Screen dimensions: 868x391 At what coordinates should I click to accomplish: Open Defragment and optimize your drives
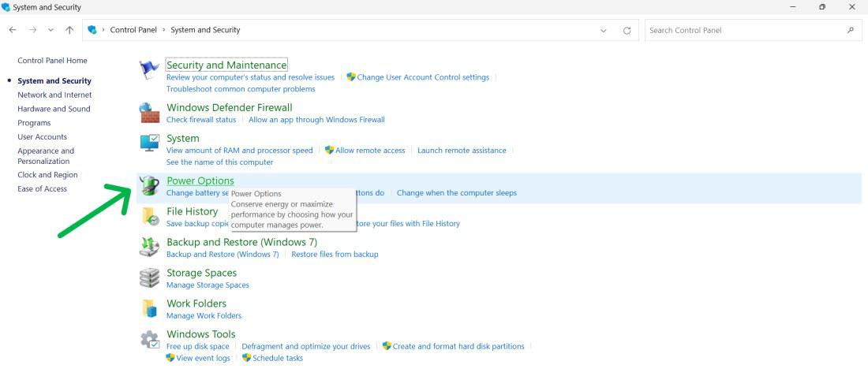pos(306,346)
